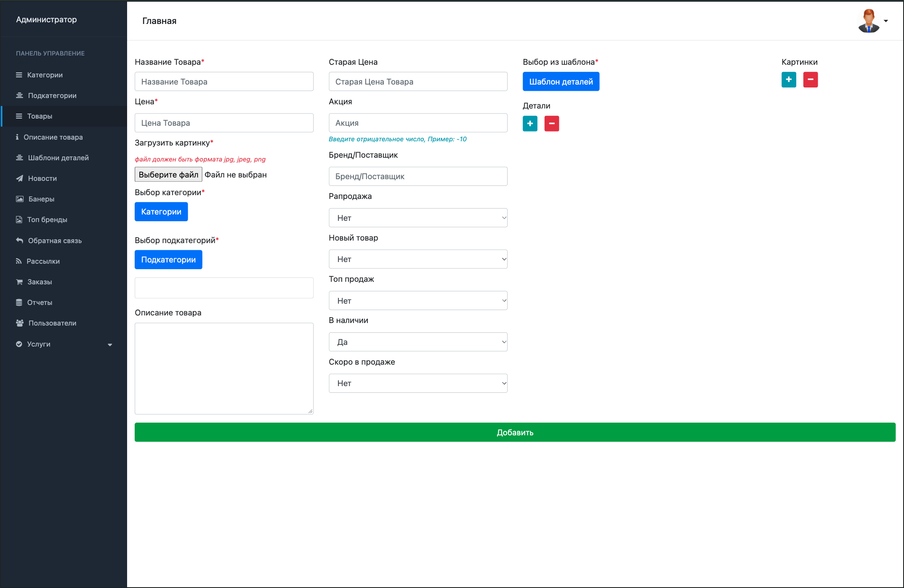Focus the Старая Цена Товара input
The height and width of the screenshot is (588, 904).
pyautogui.click(x=418, y=82)
